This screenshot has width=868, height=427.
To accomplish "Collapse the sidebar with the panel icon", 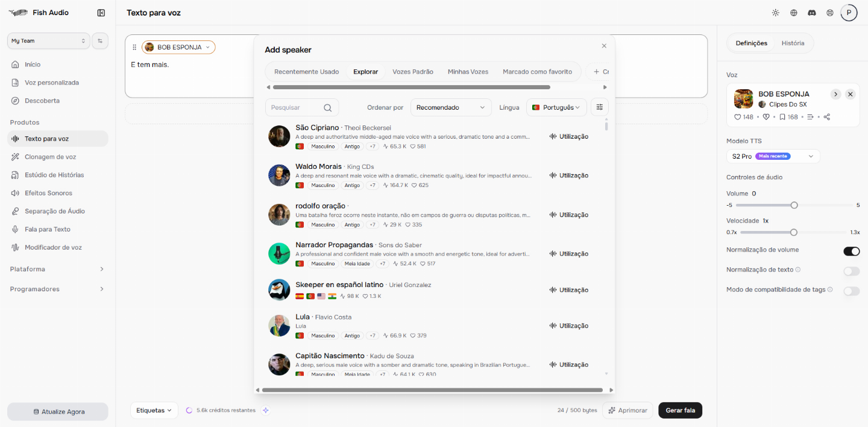I will [101, 13].
